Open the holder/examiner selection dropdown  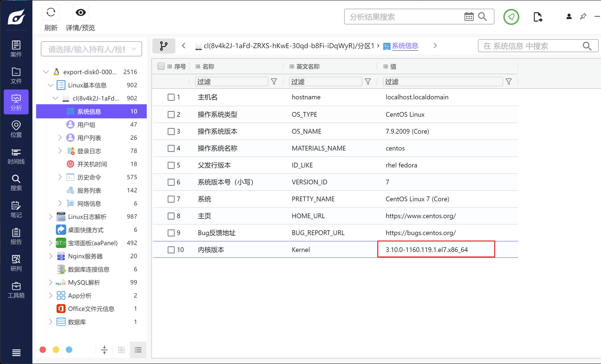pos(92,49)
